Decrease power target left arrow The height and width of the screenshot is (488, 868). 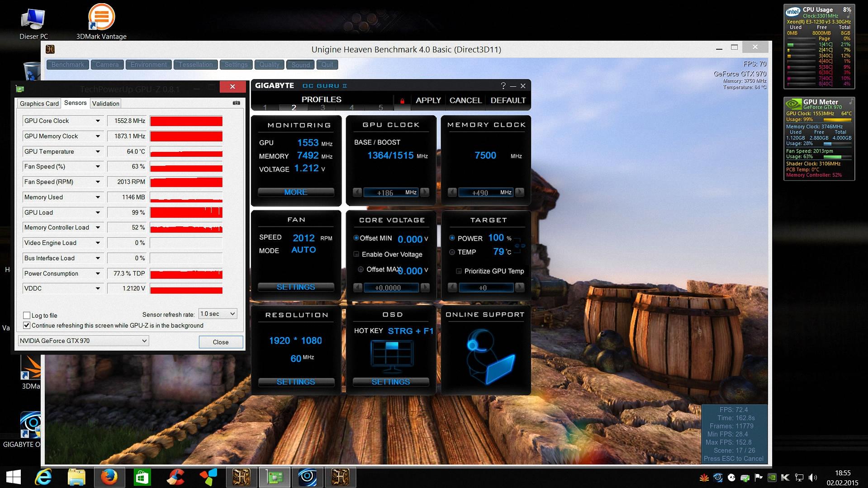click(452, 287)
